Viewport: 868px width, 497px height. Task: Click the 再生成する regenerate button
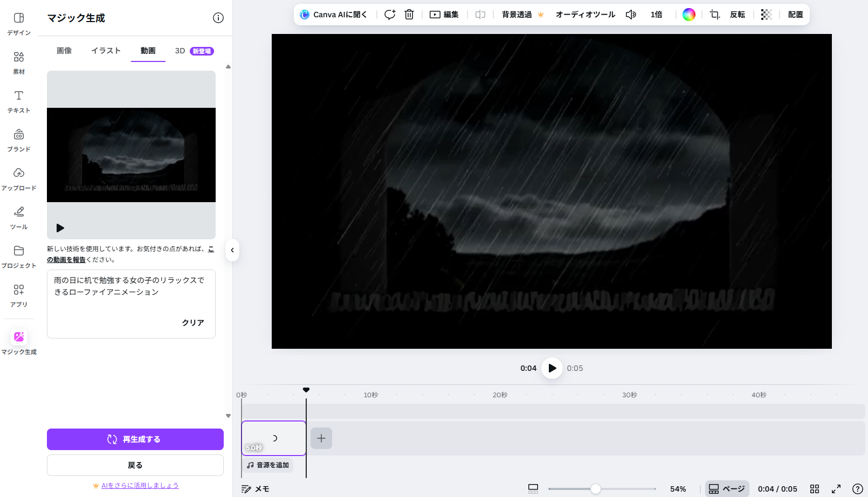[x=135, y=439]
